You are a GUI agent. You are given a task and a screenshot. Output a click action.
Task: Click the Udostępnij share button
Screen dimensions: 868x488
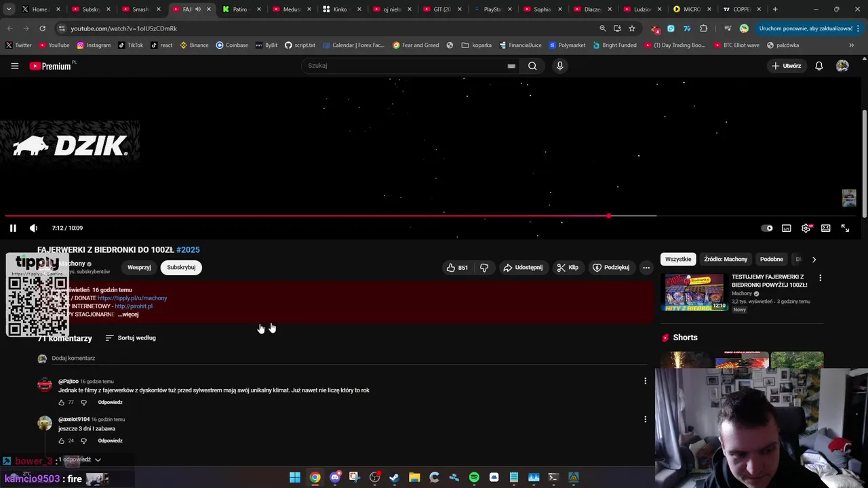pos(523,268)
